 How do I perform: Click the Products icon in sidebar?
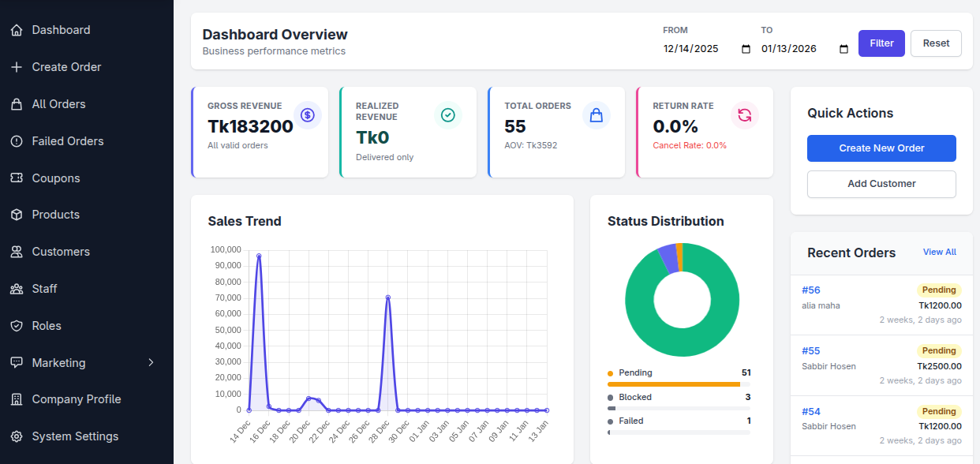coord(16,214)
